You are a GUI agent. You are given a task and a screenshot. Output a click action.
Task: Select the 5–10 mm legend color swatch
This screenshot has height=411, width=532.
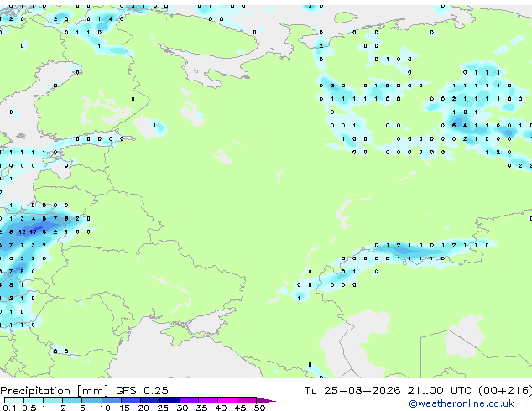point(91,400)
